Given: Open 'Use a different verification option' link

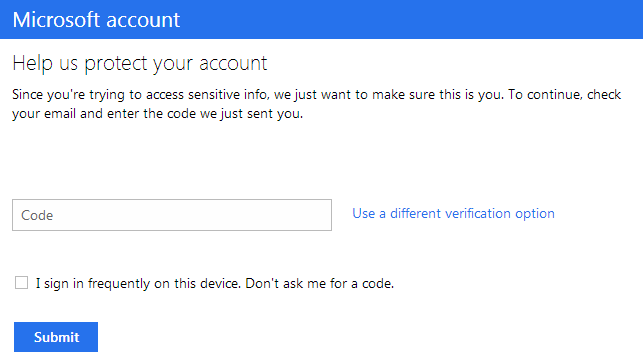Looking at the screenshot, I should (x=453, y=214).
